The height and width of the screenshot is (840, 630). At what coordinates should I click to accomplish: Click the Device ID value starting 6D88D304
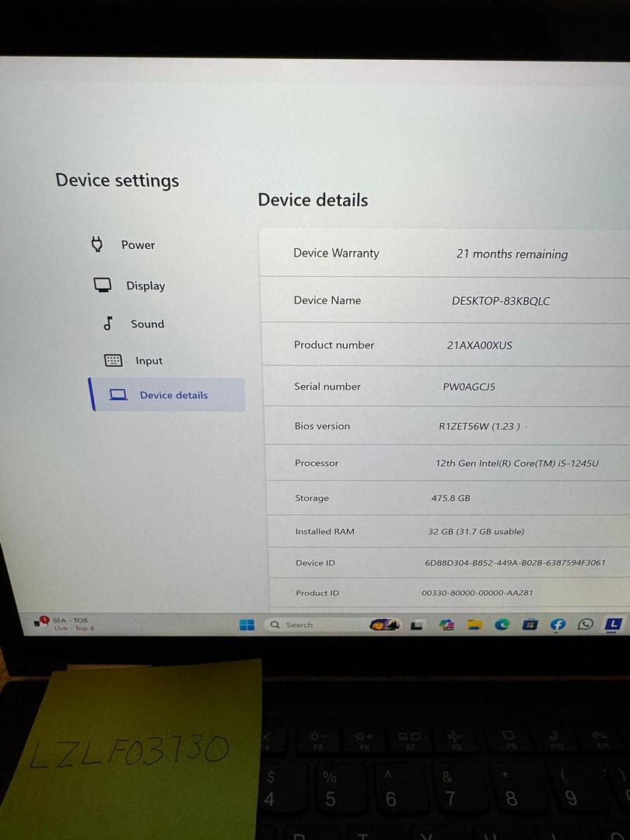pos(515,562)
